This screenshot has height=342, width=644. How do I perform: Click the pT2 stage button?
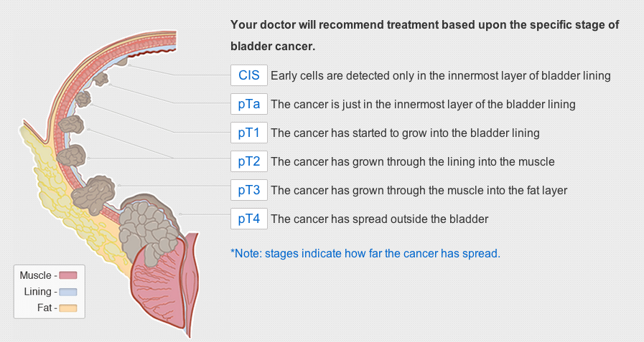pos(249,161)
